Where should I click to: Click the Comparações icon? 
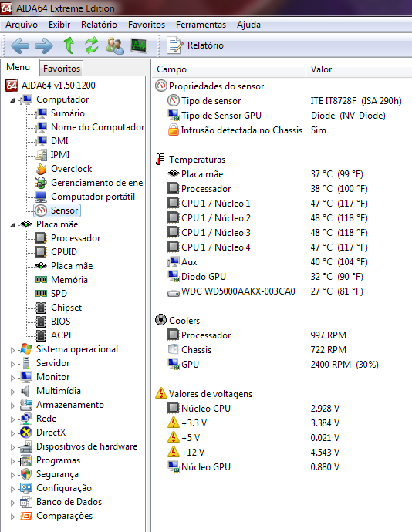coord(26,517)
